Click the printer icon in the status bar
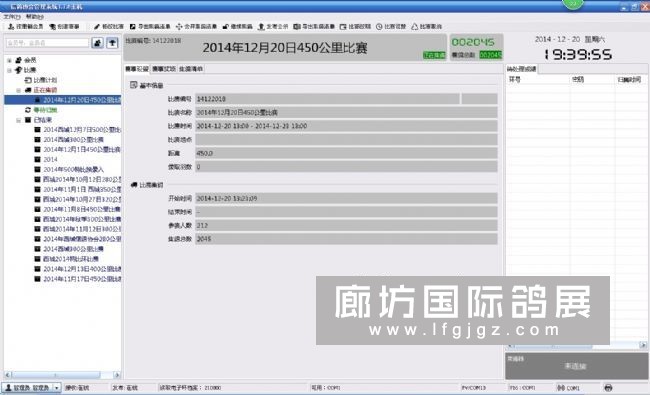The image size is (650, 395). coord(608,388)
